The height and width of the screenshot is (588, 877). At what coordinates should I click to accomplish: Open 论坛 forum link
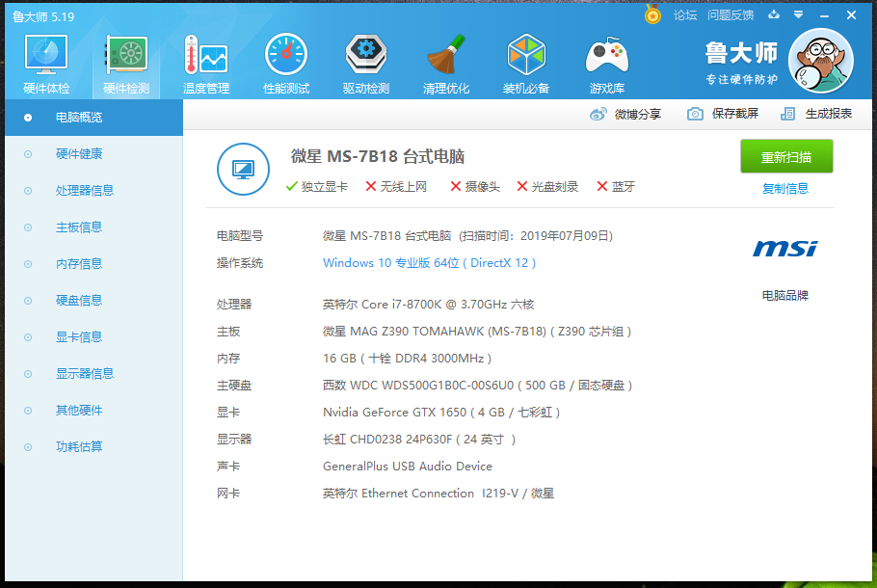click(685, 15)
